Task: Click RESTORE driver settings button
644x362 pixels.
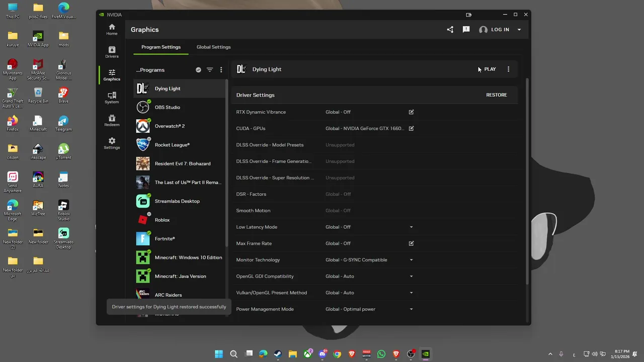Action: click(497, 95)
